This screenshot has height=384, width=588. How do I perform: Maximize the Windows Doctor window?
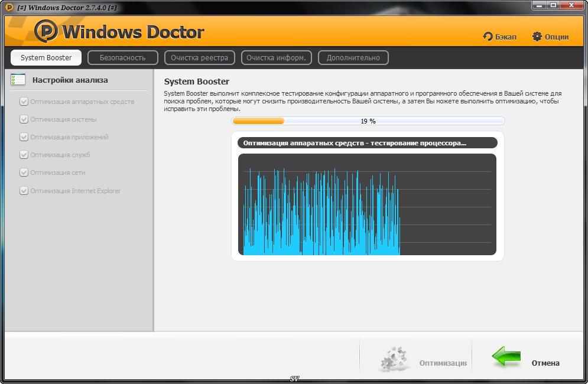pyautogui.click(x=553, y=5)
